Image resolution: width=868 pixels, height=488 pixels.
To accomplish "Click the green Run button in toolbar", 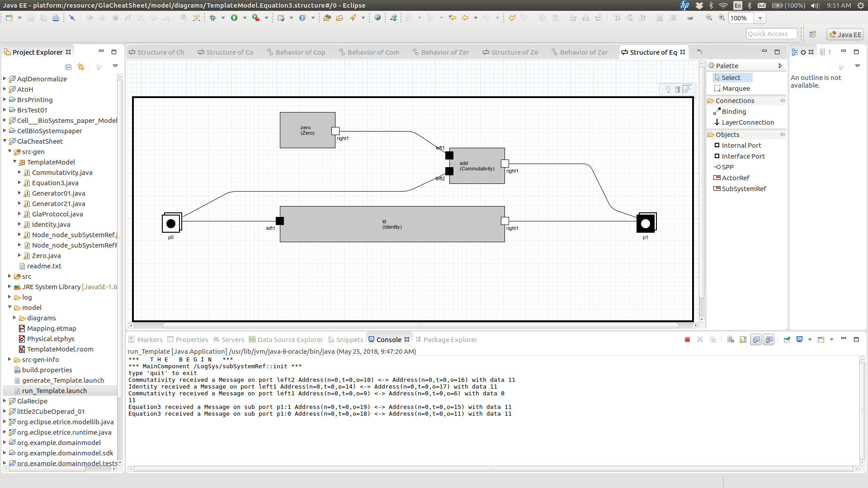I will click(x=234, y=18).
